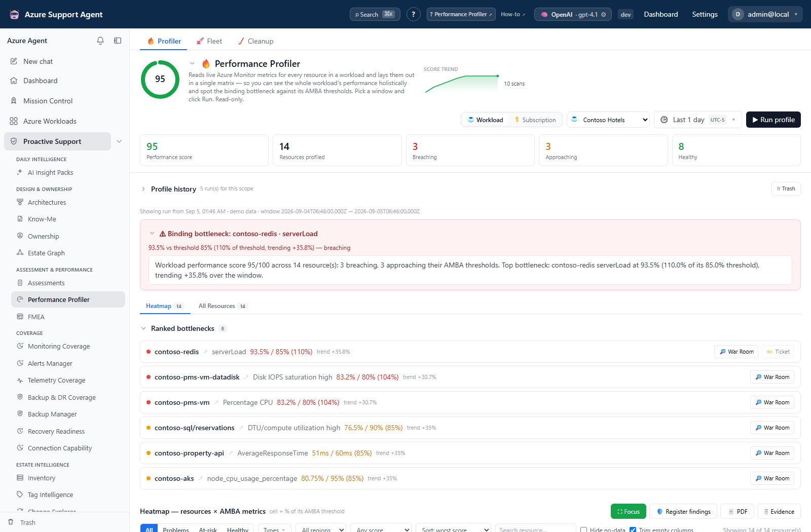Image resolution: width=811 pixels, height=532 pixels.
Task: Open the ticket for contoso-redis
Action: [778, 352]
